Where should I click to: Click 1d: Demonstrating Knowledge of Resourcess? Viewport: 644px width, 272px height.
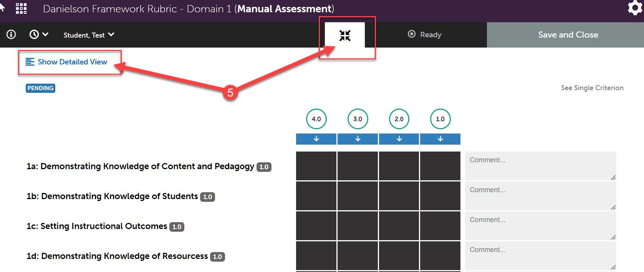coord(117,256)
